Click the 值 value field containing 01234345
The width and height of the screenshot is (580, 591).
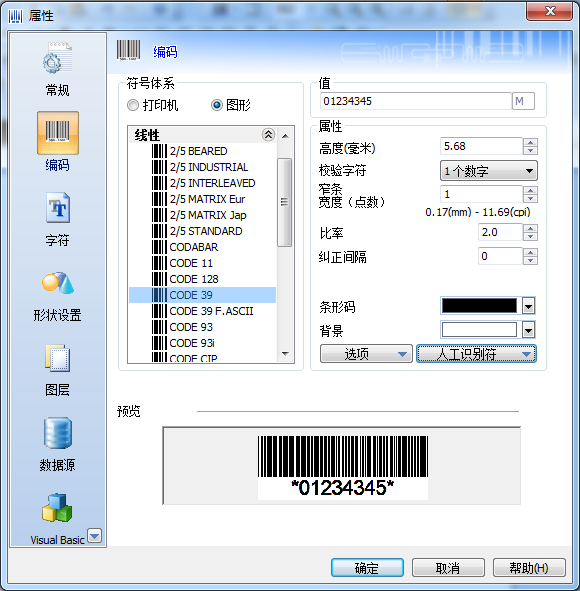click(415, 101)
